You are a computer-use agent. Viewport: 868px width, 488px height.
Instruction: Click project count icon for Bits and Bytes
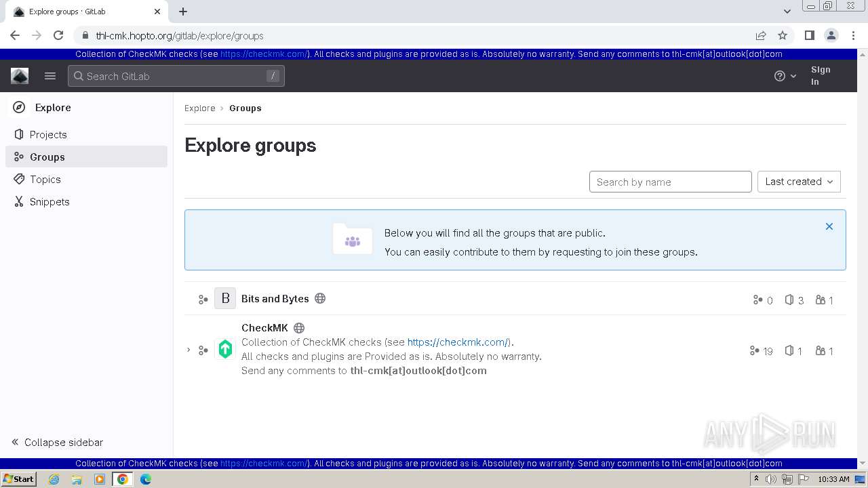(789, 300)
